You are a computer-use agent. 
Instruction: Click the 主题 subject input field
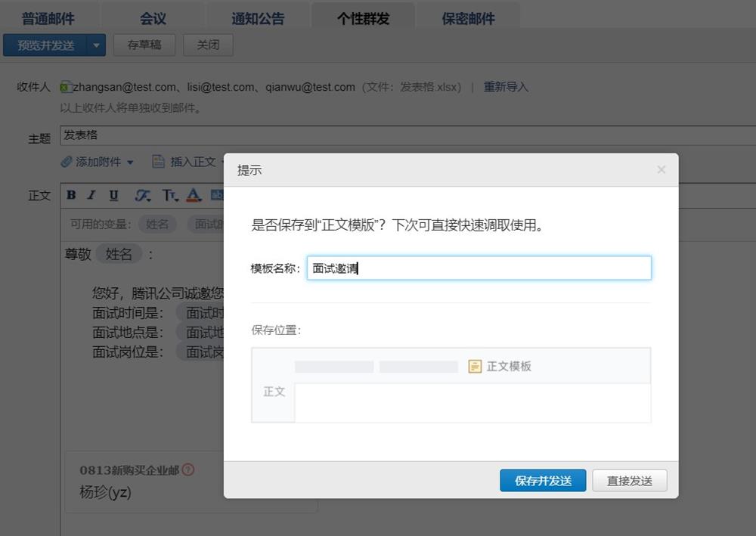pyautogui.click(x=408, y=135)
